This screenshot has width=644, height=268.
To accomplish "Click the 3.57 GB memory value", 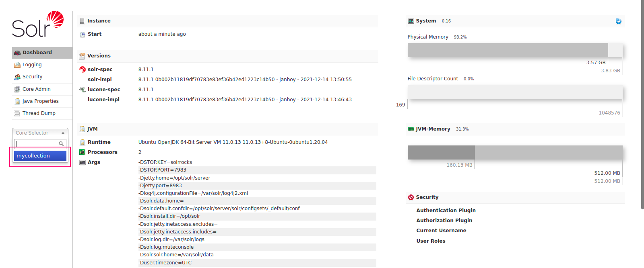I will (x=596, y=63).
